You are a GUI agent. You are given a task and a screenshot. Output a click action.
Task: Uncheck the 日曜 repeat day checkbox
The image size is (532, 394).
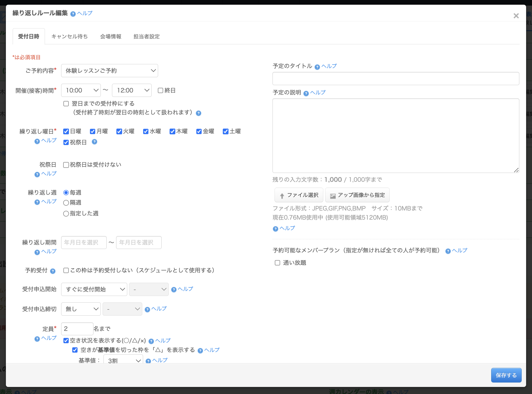pyautogui.click(x=66, y=132)
